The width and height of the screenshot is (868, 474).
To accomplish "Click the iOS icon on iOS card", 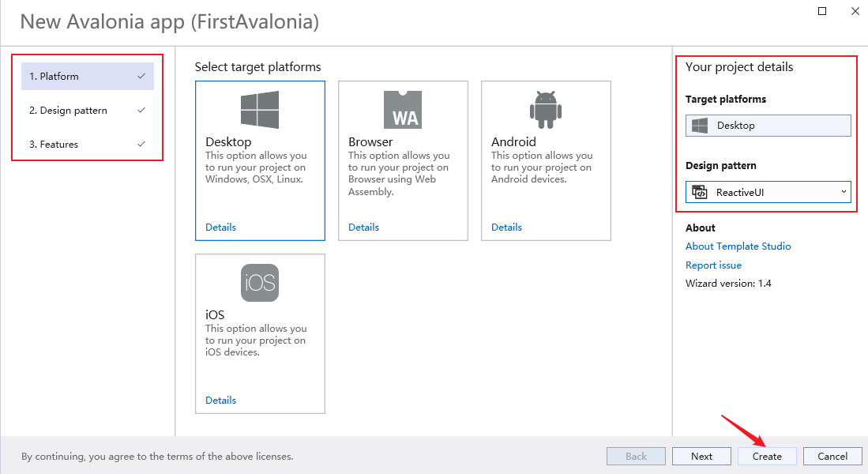I will 260,283.
